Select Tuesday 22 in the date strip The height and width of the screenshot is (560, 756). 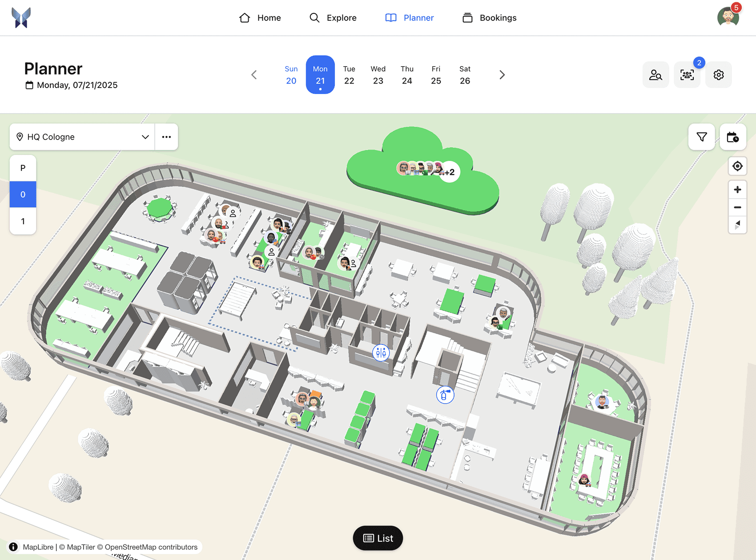(349, 75)
